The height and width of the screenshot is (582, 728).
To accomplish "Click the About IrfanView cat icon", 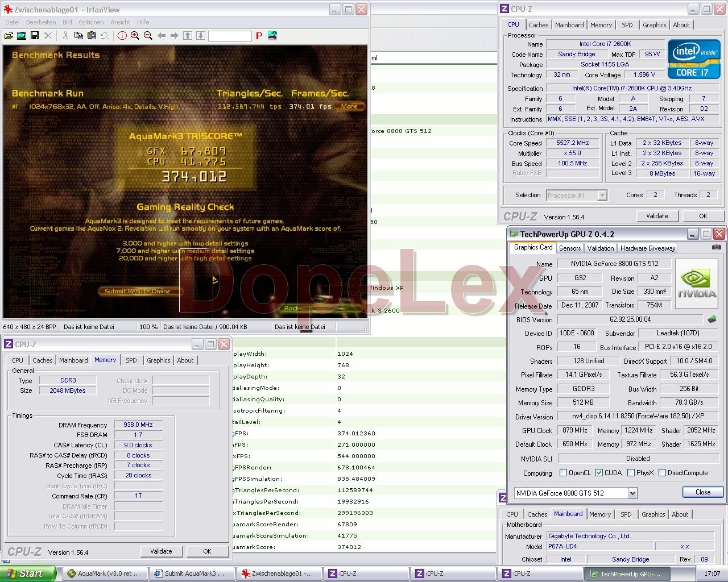I will [272, 36].
